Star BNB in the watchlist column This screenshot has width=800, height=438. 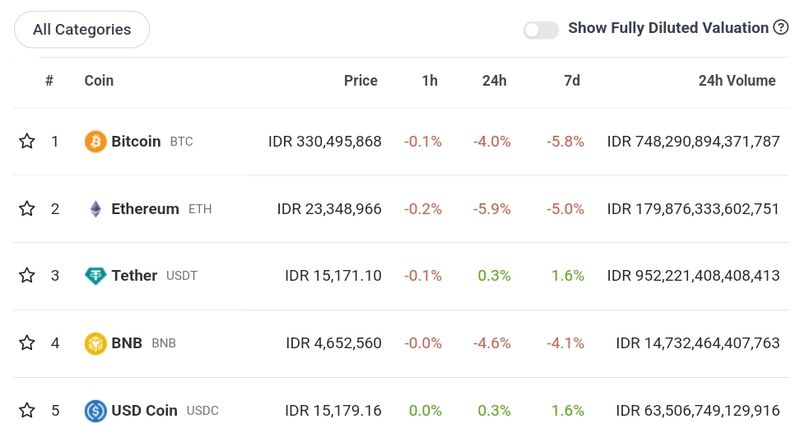27,343
